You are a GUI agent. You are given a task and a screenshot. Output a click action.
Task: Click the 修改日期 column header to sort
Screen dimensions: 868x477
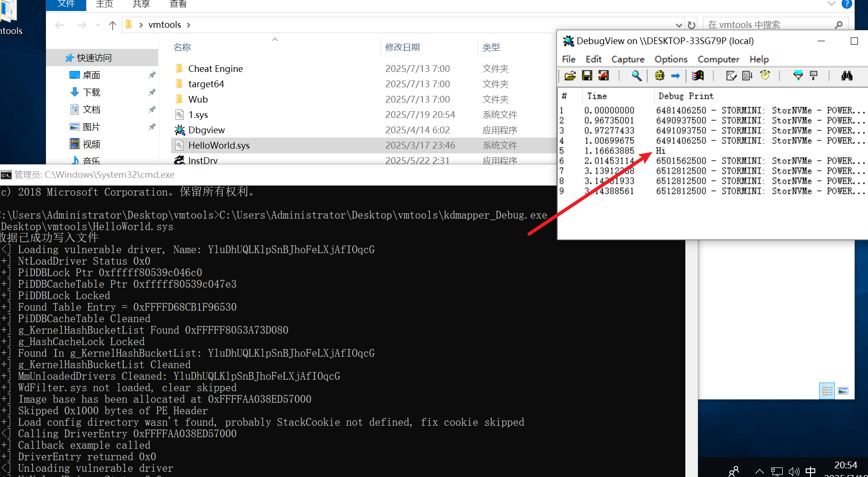[x=403, y=47]
